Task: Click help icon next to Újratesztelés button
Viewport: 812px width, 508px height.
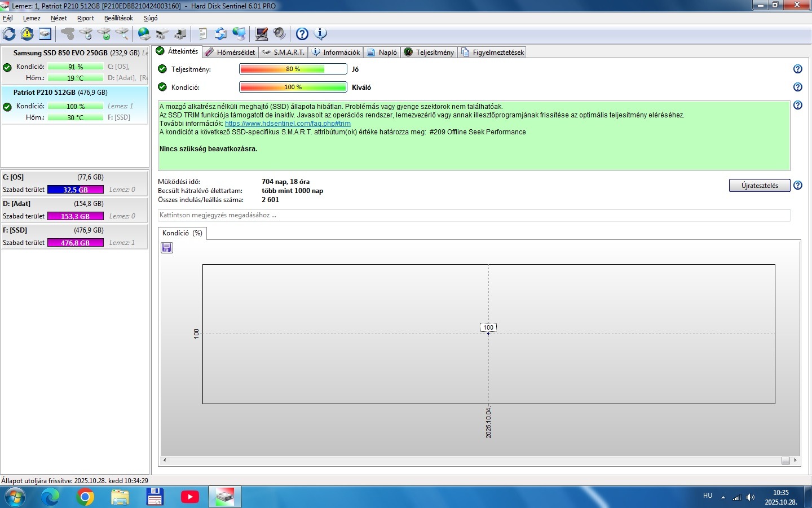Action: (x=798, y=185)
